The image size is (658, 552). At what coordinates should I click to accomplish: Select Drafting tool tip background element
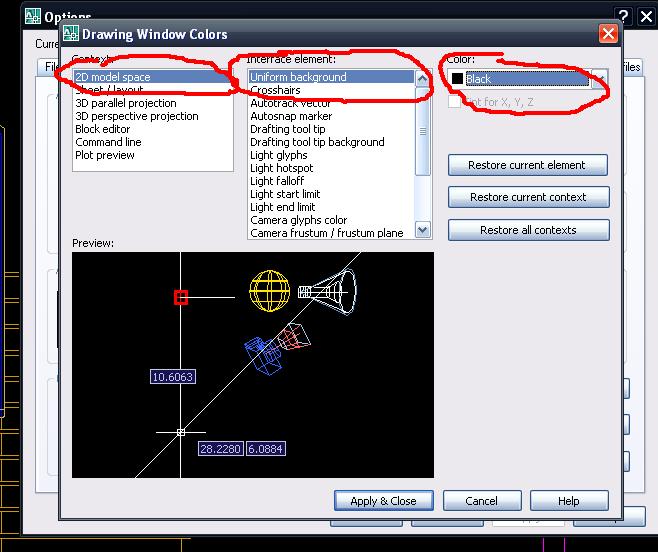click(x=331, y=142)
